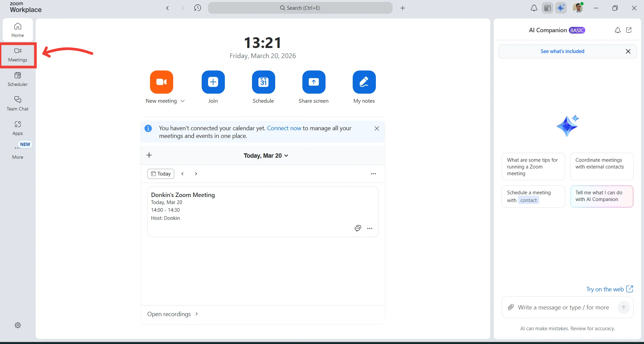Image resolution: width=644 pixels, height=344 pixels.
Task: Select Tell me what I can do prompt
Action: point(602,197)
